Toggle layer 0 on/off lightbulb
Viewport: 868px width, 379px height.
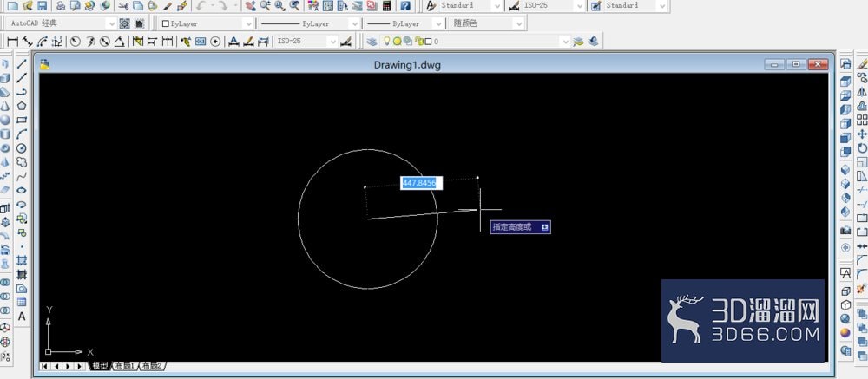387,42
